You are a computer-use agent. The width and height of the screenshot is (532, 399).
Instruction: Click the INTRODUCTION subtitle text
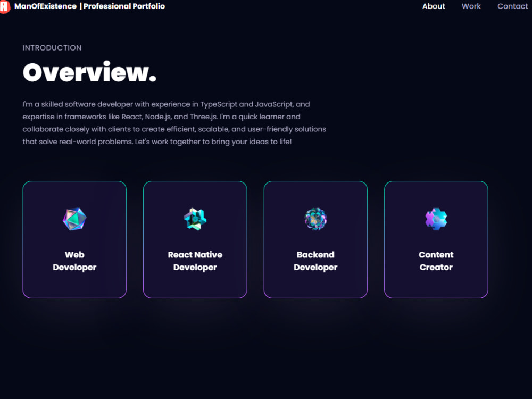click(52, 48)
